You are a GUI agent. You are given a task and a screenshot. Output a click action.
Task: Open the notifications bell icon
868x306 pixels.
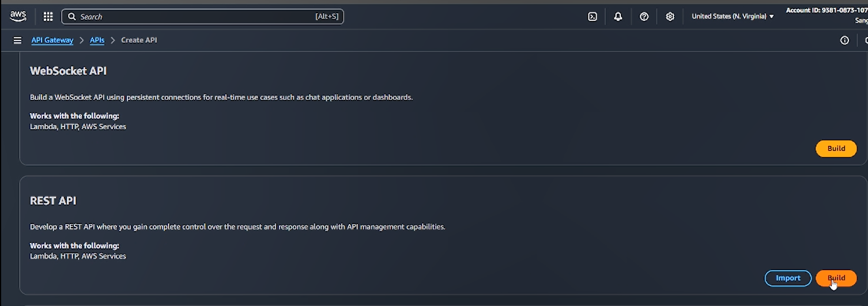tap(618, 17)
